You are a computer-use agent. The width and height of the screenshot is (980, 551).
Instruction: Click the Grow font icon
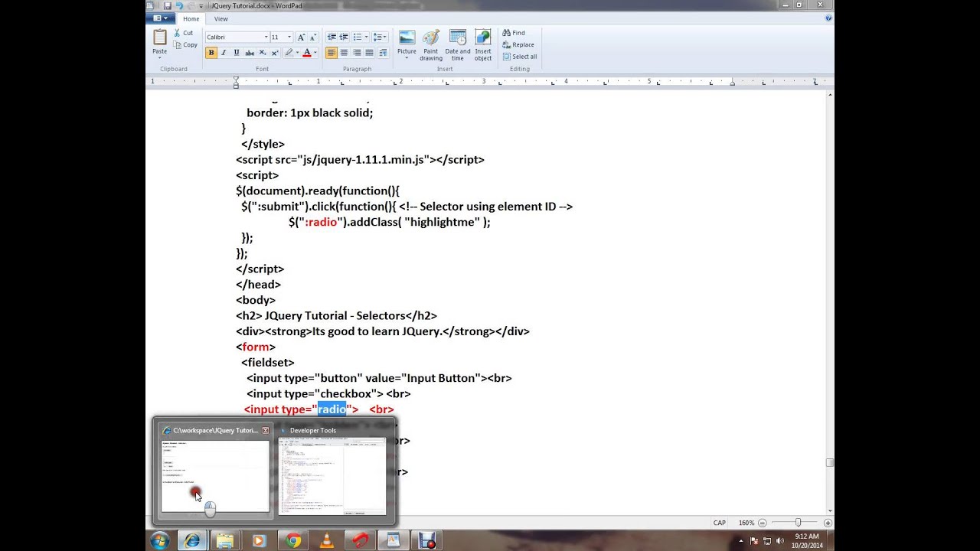pyautogui.click(x=301, y=37)
